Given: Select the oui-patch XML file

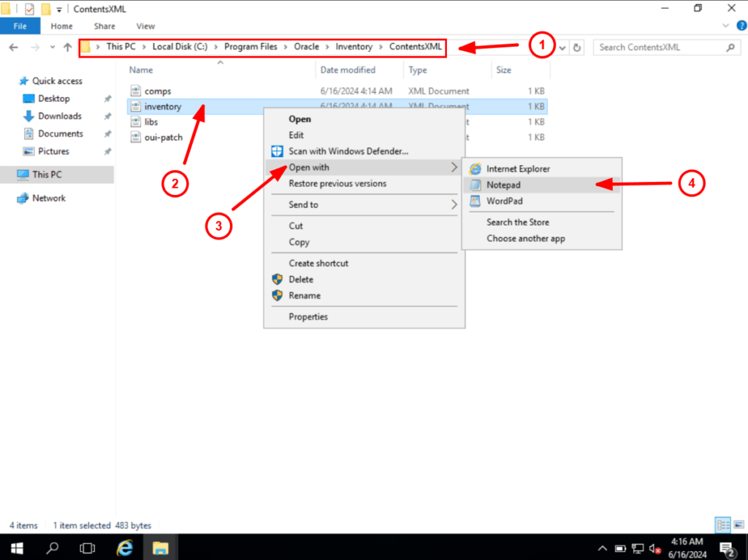Looking at the screenshot, I should tap(163, 137).
